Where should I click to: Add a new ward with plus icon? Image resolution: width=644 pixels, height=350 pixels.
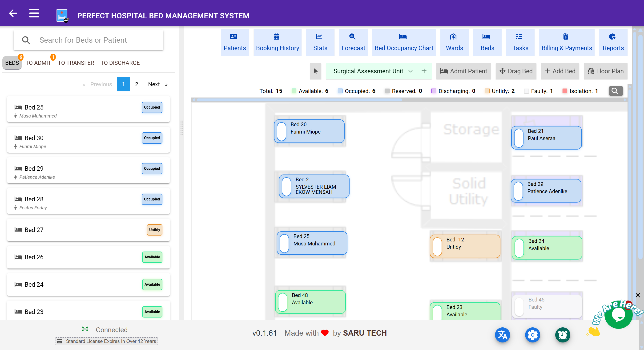(x=424, y=71)
